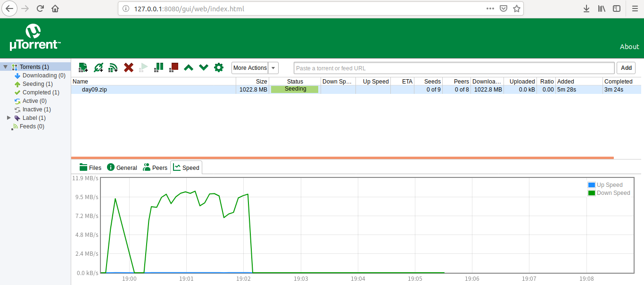The image size is (644, 285).
Task: Move torrent up in the queue
Action: pos(189,67)
